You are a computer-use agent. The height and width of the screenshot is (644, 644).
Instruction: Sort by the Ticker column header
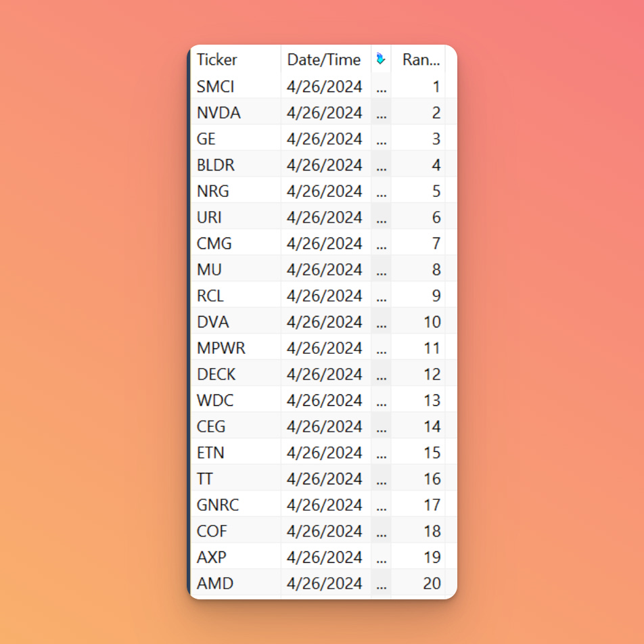235,59
